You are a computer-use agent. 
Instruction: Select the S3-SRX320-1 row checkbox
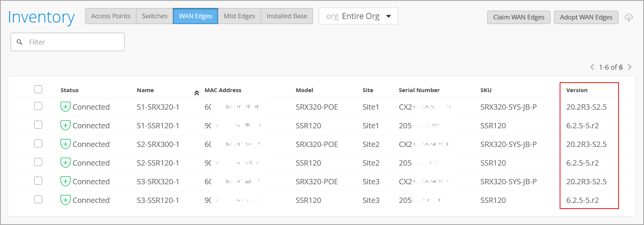(38, 181)
